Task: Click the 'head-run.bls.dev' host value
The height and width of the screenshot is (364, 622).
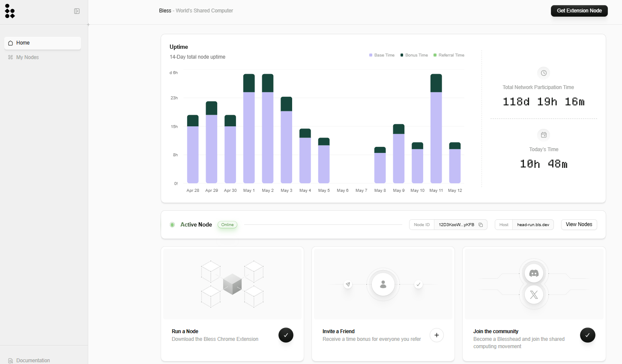Action: coord(533,225)
